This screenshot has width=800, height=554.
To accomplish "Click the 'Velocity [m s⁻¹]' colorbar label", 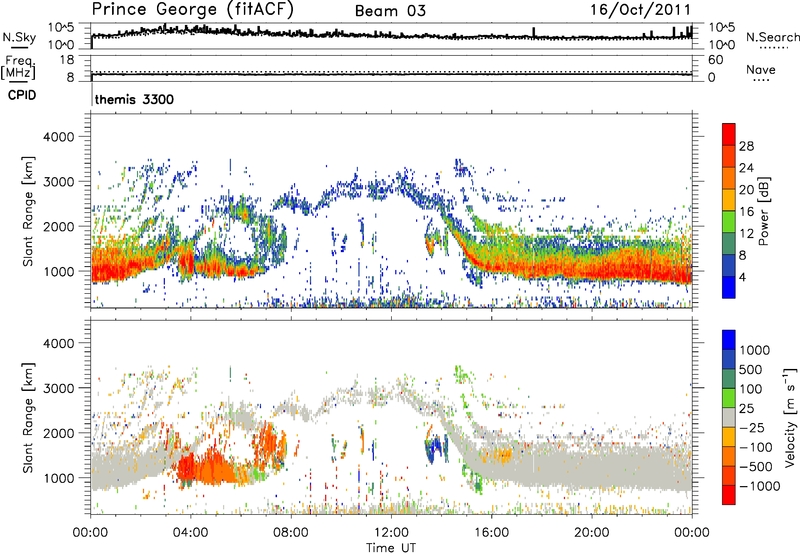I will click(790, 417).
